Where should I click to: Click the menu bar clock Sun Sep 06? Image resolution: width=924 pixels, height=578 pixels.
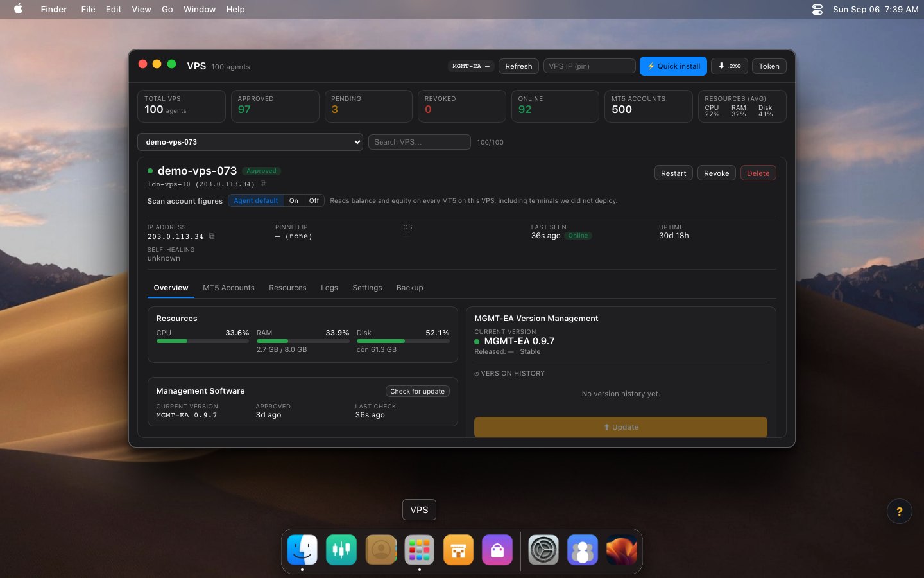pos(875,9)
